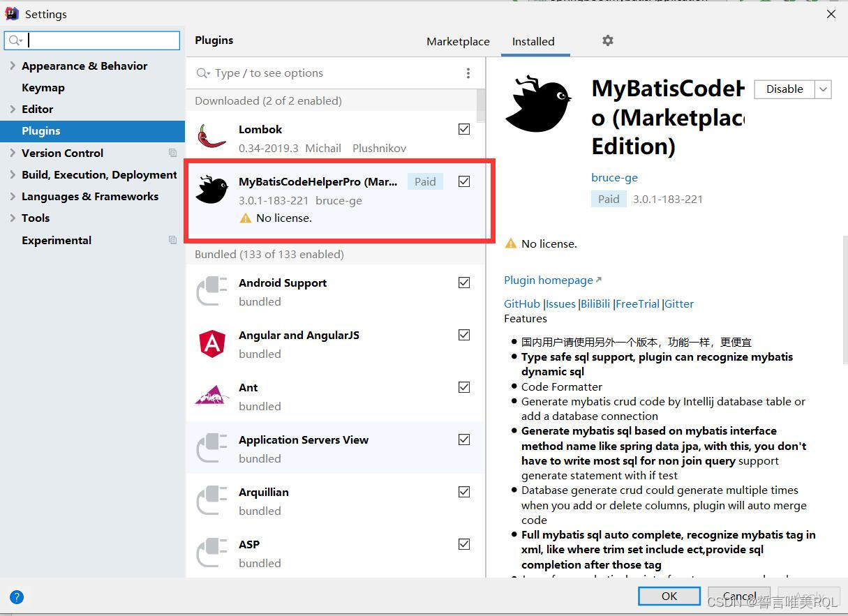This screenshot has width=848, height=616.
Task: Click the magnifier icon in plugin filter field
Action: [203, 73]
